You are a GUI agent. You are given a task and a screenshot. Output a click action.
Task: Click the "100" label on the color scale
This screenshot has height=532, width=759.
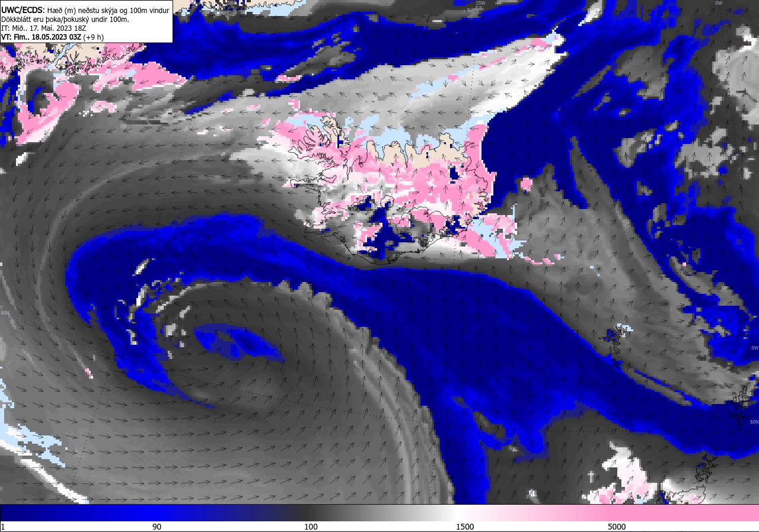tap(311, 527)
